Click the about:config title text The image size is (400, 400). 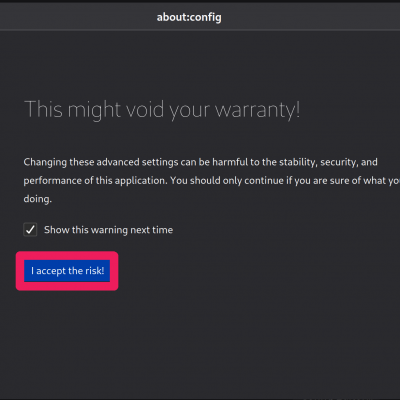coord(189,17)
